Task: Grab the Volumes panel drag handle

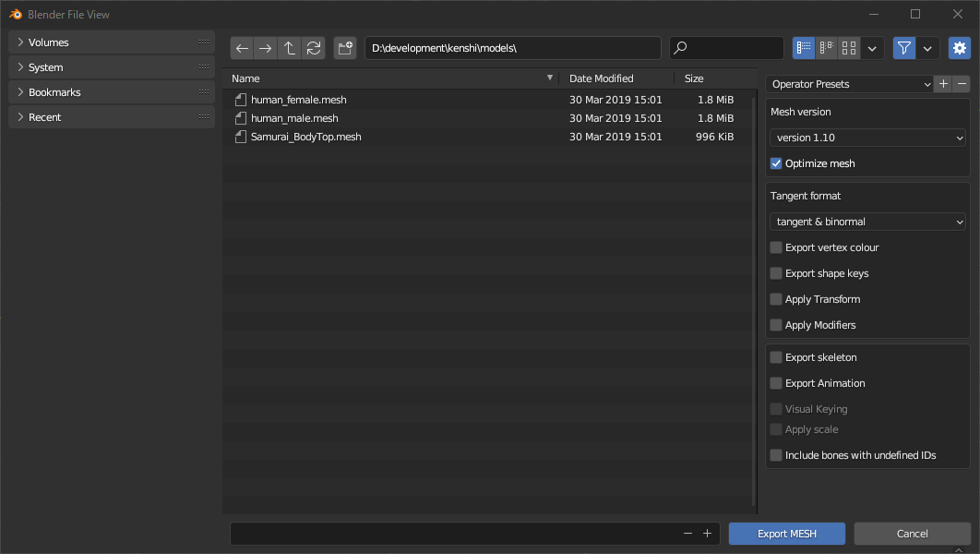Action: tap(204, 42)
